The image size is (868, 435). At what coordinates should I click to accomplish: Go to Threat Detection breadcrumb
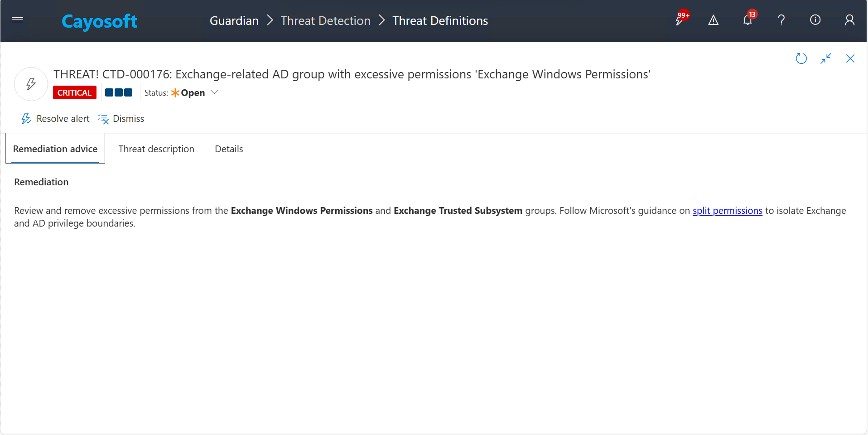pyautogui.click(x=325, y=21)
